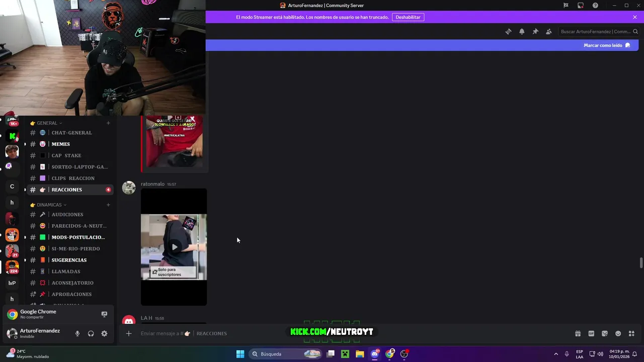
Task: Click the plus attach file button
Action: (129, 333)
